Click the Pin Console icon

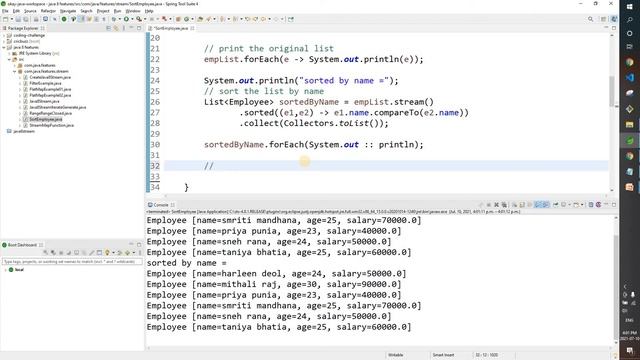pos(556,205)
